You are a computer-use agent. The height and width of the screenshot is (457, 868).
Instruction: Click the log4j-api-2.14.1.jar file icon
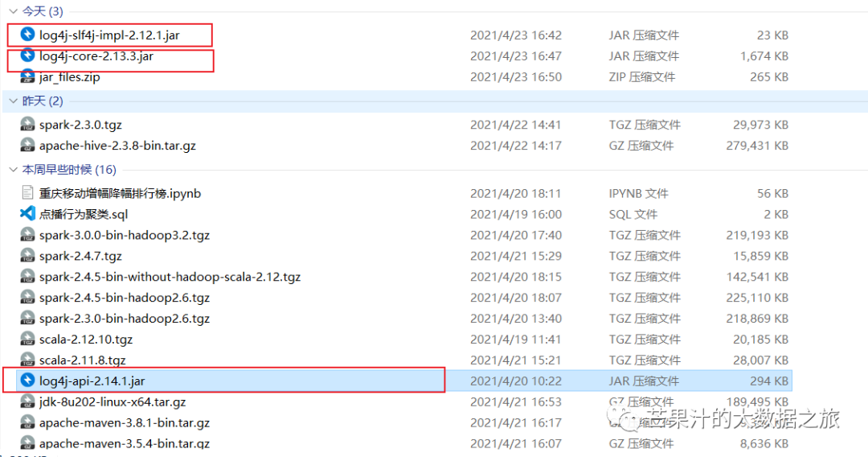click(x=27, y=381)
